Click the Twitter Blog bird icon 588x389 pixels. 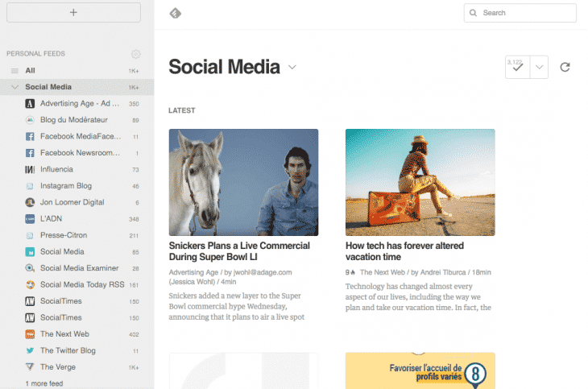pyautogui.click(x=30, y=350)
